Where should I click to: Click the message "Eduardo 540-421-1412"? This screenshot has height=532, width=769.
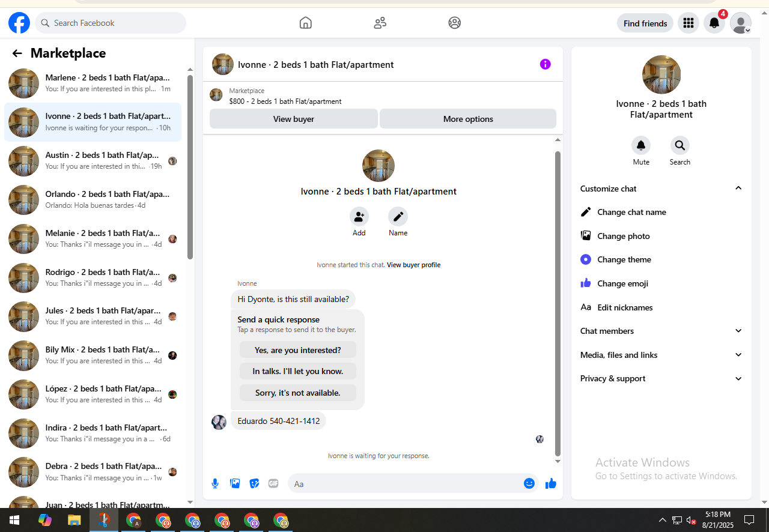(x=279, y=421)
